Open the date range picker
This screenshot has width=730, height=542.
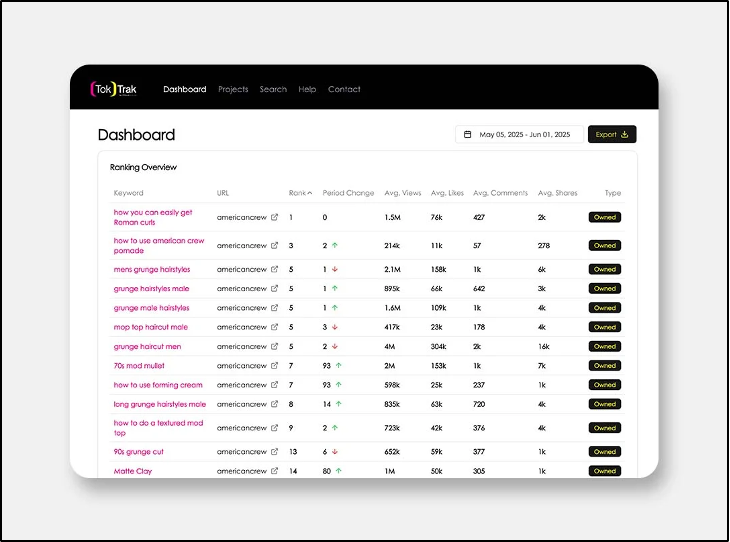coord(519,135)
